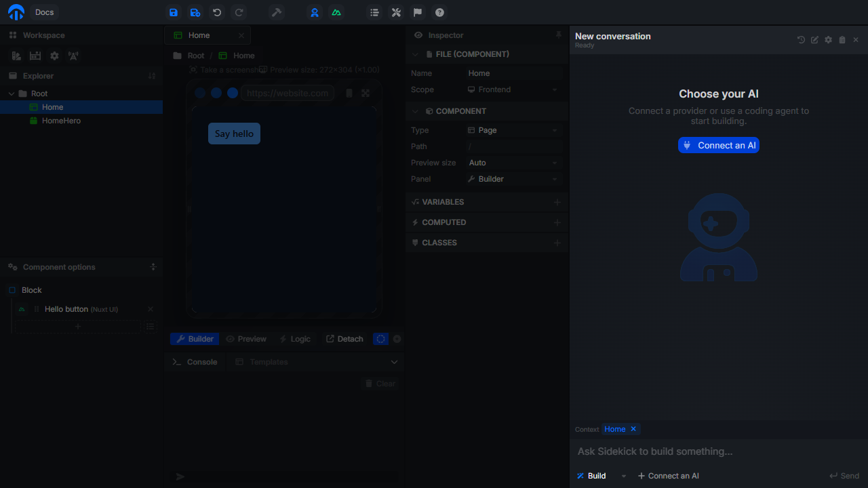Click the Save icon in top toolbar
Screen dimensions: 868x488
pyautogui.click(x=174, y=12)
